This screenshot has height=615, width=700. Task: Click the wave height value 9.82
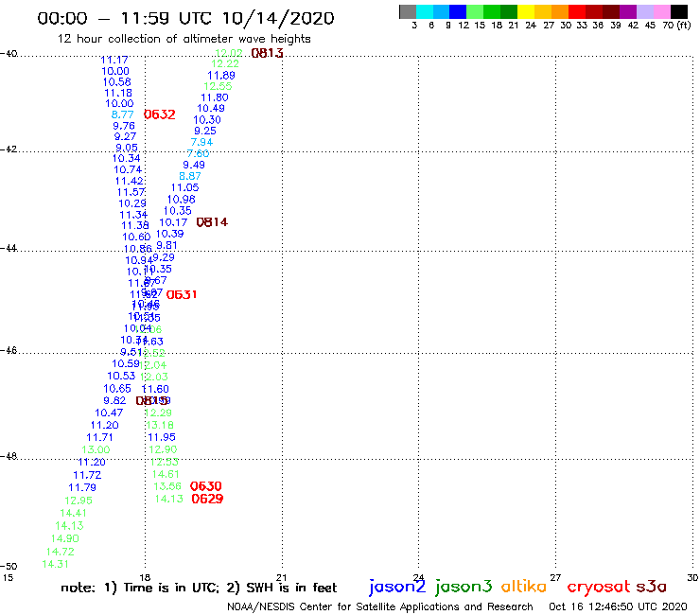114,400
